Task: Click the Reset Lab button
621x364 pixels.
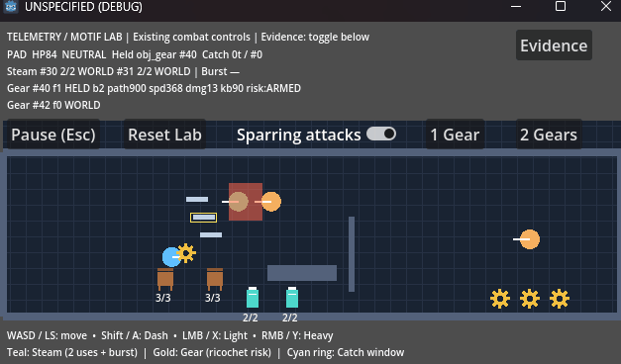Action: (x=164, y=135)
